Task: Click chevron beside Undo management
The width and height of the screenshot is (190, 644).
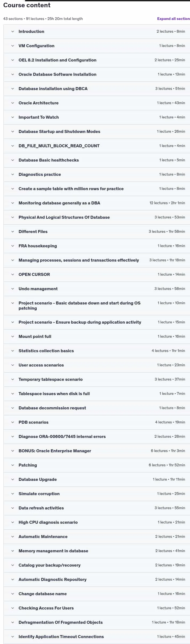Action: click(x=13, y=289)
